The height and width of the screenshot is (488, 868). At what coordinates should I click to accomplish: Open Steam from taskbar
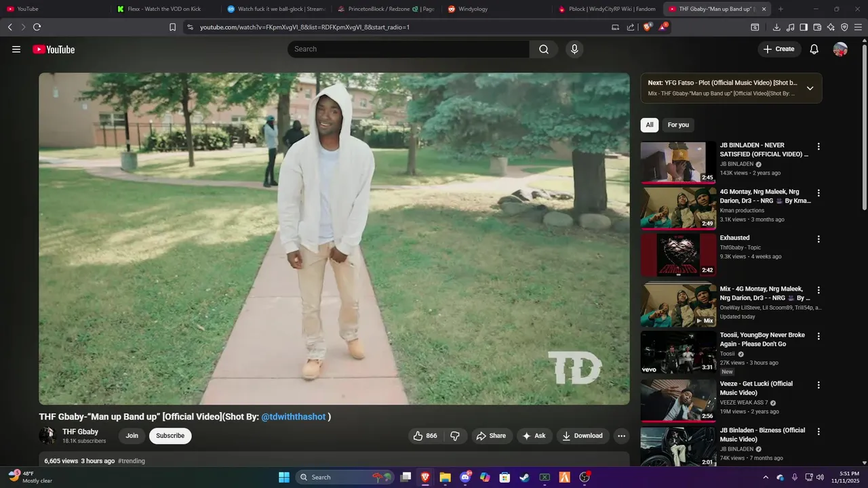[524, 477]
